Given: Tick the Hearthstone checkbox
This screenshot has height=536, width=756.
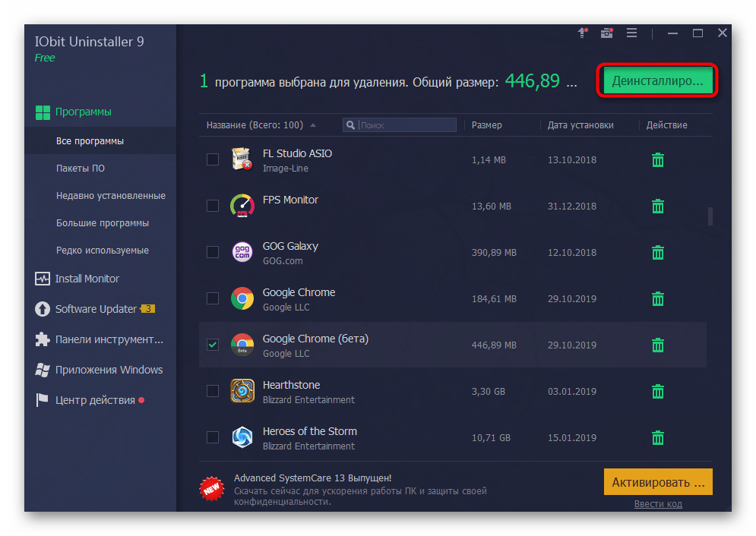Looking at the screenshot, I should click(213, 391).
